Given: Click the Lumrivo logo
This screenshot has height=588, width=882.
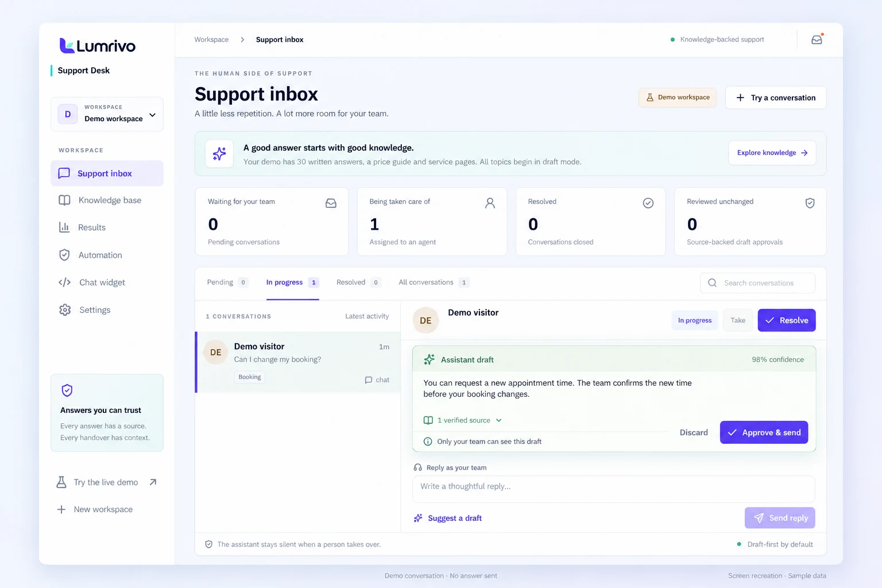Looking at the screenshot, I should click(x=98, y=46).
